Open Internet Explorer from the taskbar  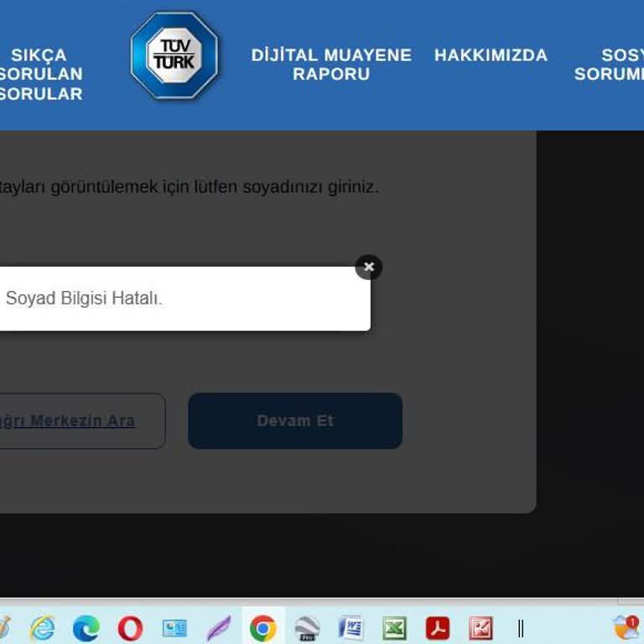(x=42, y=627)
